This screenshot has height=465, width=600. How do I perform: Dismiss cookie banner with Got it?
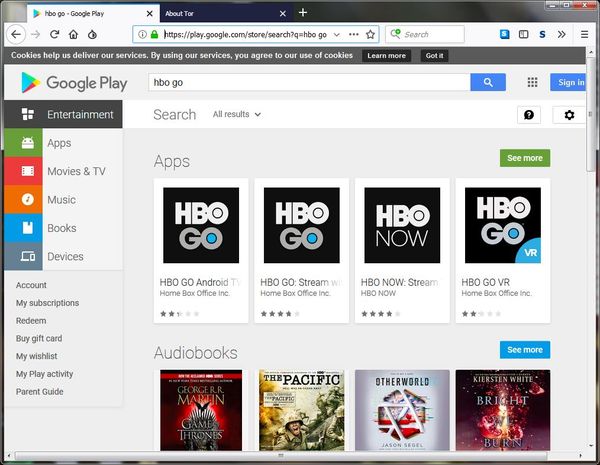click(434, 55)
